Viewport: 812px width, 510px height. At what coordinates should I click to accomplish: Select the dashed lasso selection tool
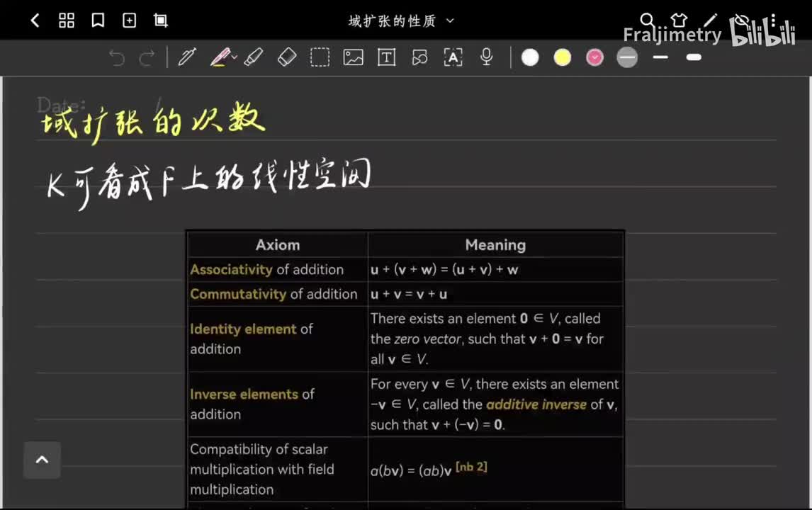[320, 57]
